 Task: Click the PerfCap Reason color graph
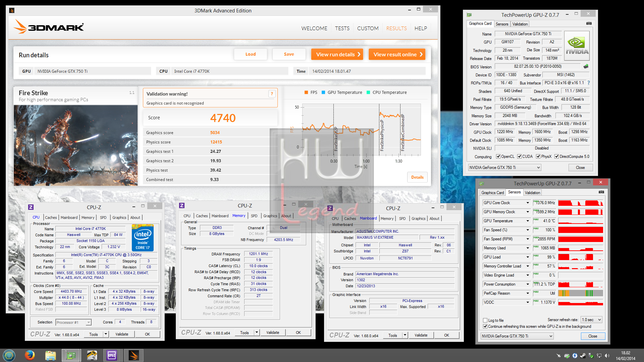(581, 293)
